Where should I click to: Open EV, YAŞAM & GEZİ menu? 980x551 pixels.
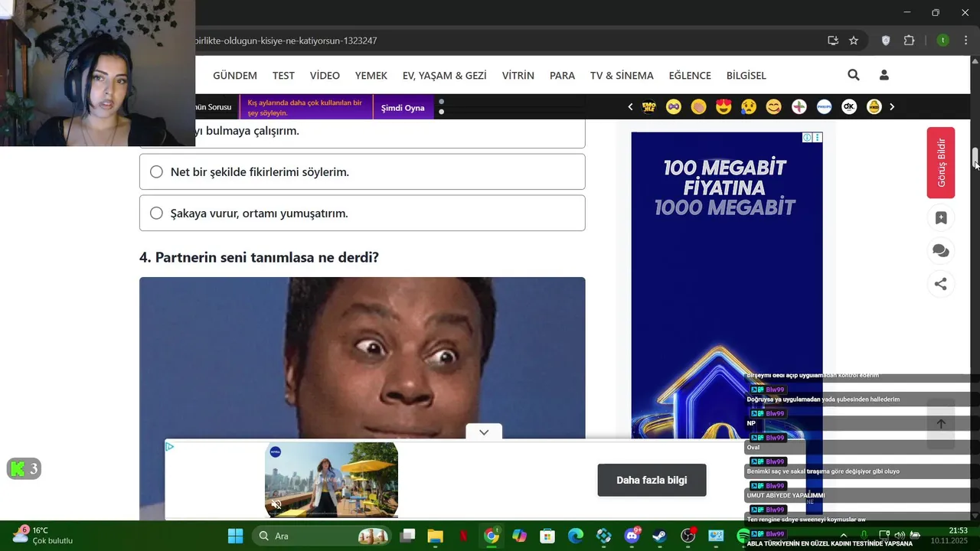445,75
